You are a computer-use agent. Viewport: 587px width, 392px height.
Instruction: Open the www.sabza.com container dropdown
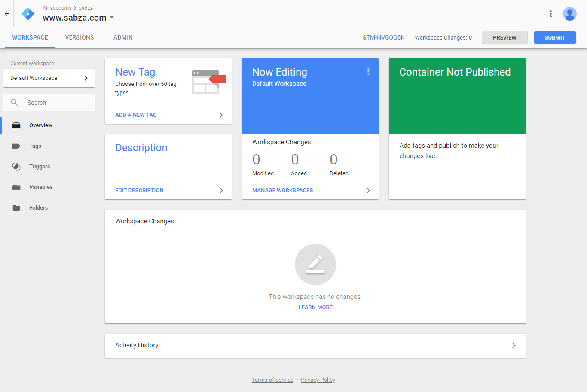[x=78, y=18]
